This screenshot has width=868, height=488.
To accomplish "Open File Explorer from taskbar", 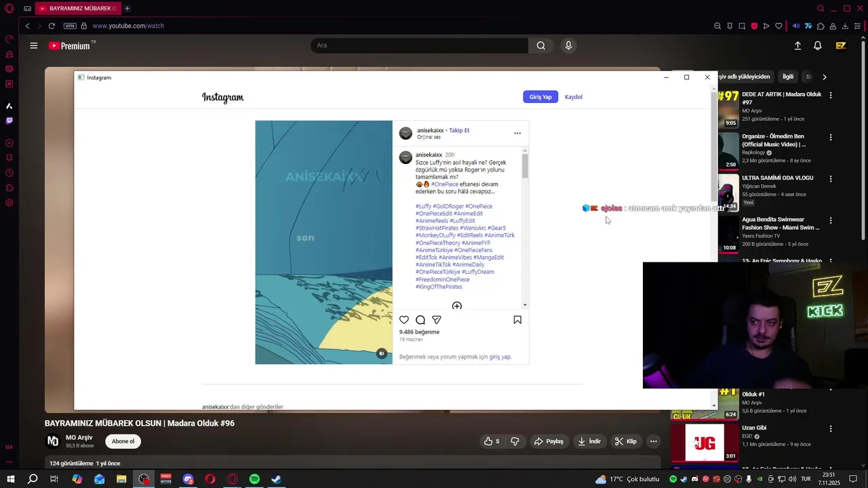I will [121, 479].
